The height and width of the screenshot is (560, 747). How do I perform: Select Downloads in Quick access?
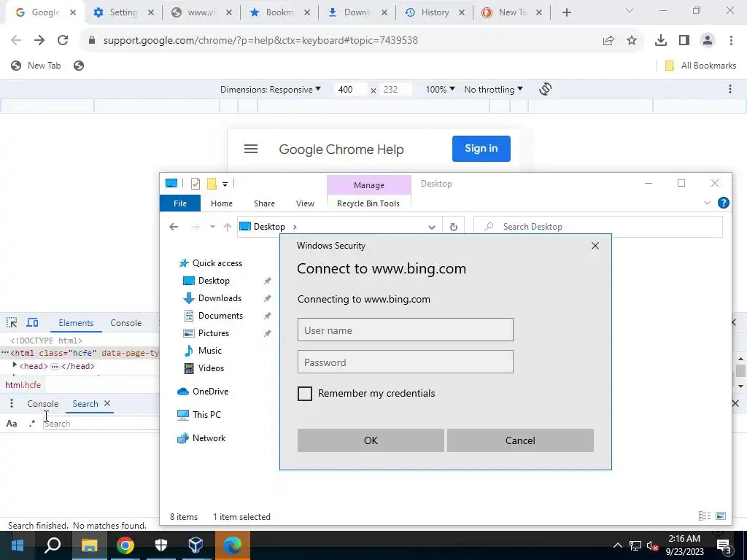pyautogui.click(x=220, y=298)
